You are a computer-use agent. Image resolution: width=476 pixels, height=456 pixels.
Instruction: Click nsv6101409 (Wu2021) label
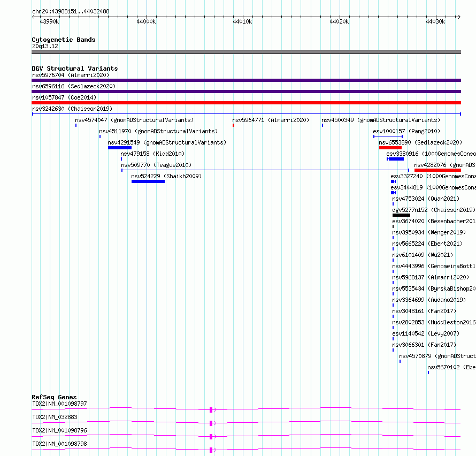click(423, 255)
